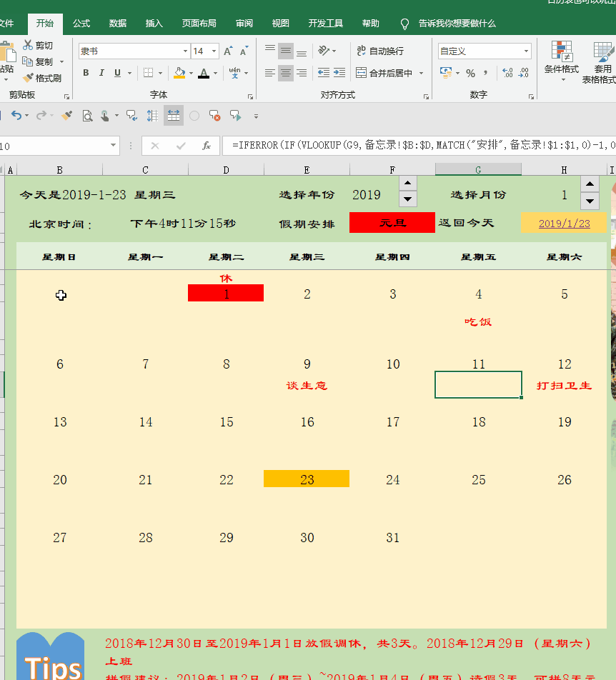Screen dimensions: 616x680
Task: Click 告诉我你想要做什么 search box
Action: click(457, 24)
